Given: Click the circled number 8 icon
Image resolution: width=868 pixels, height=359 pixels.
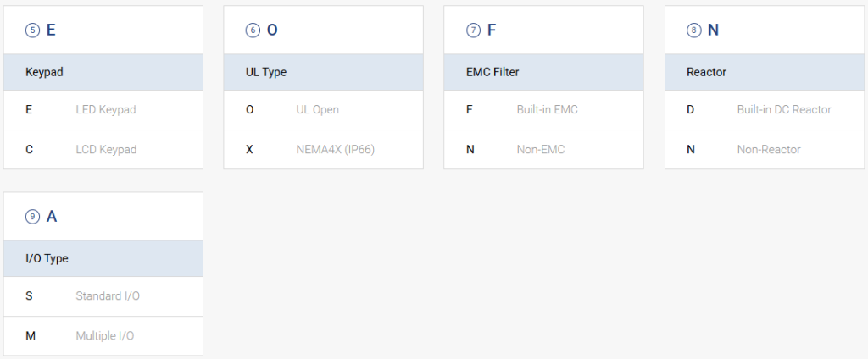Looking at the screenshot, I should (693, 30).
